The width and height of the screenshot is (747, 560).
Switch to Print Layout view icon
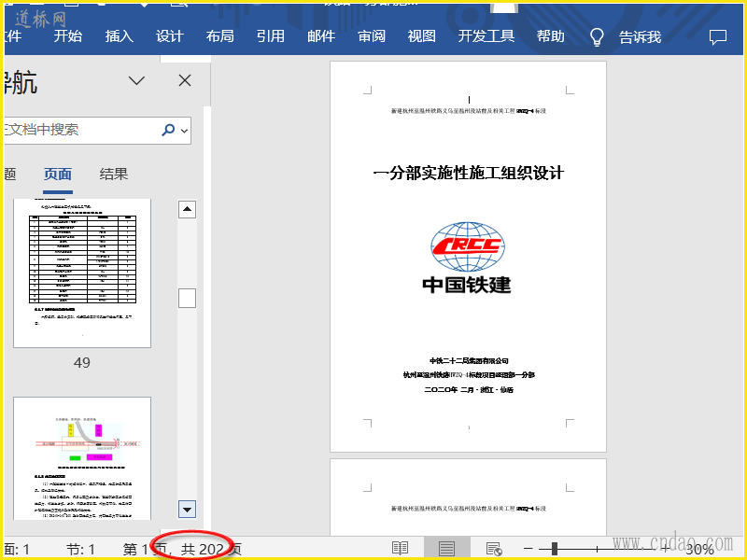coord(446,549)
